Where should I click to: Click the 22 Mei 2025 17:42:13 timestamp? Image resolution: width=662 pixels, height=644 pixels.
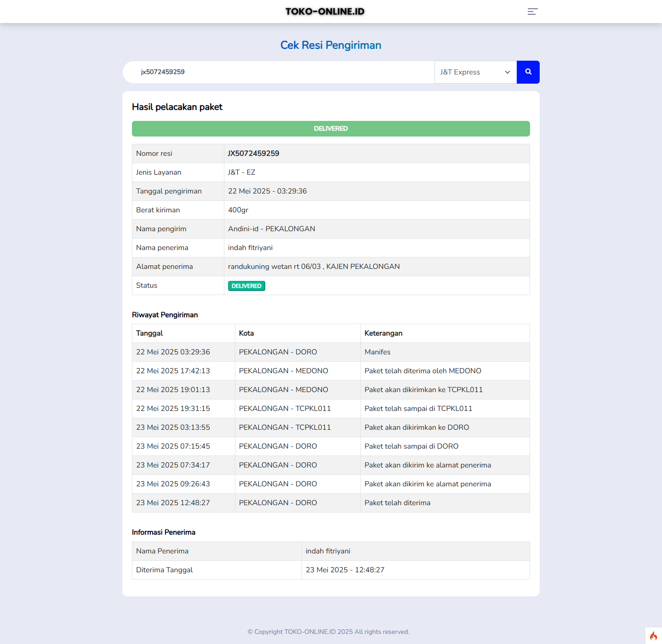(173, 371)
